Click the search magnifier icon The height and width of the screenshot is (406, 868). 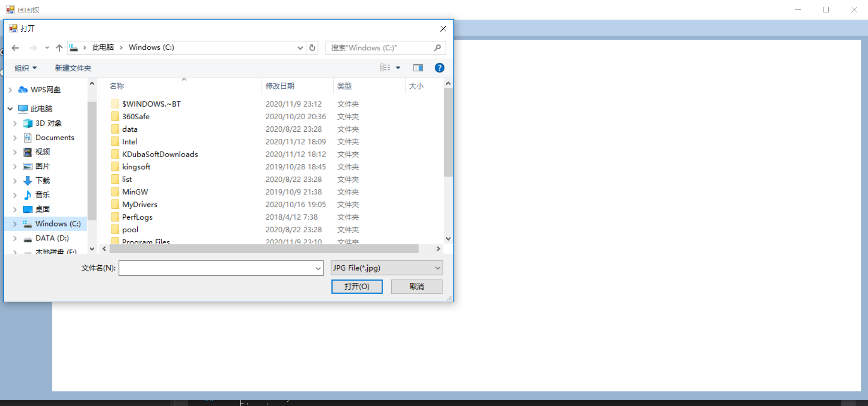(437, 47)
